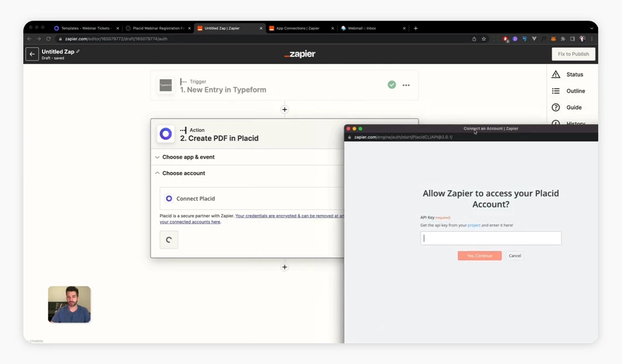This screenshot has width=622, height=364.
Task: Select the Untitled Zap | Zapier tab
Action: point(229,28)
